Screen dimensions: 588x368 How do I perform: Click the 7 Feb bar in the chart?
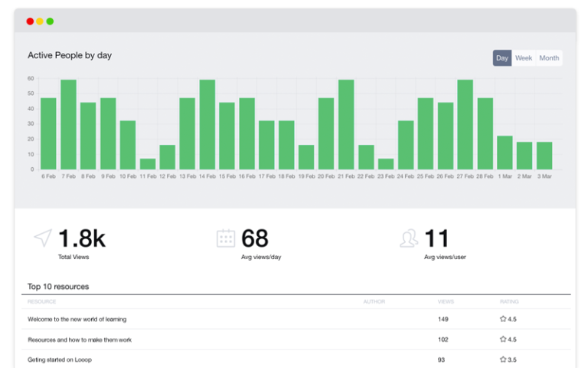tap(68, 124)
